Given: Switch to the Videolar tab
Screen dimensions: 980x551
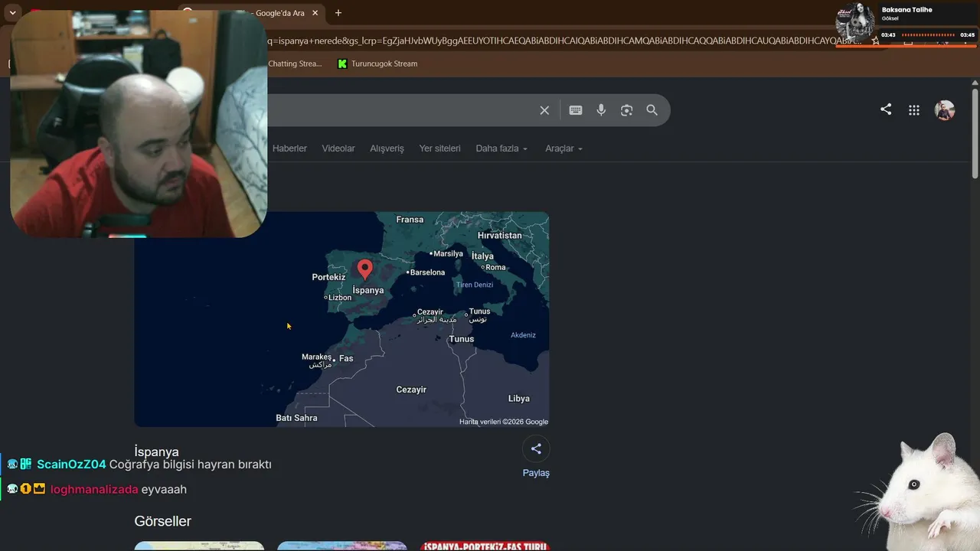Looking at the screenshot, I should tap(338, 148).
